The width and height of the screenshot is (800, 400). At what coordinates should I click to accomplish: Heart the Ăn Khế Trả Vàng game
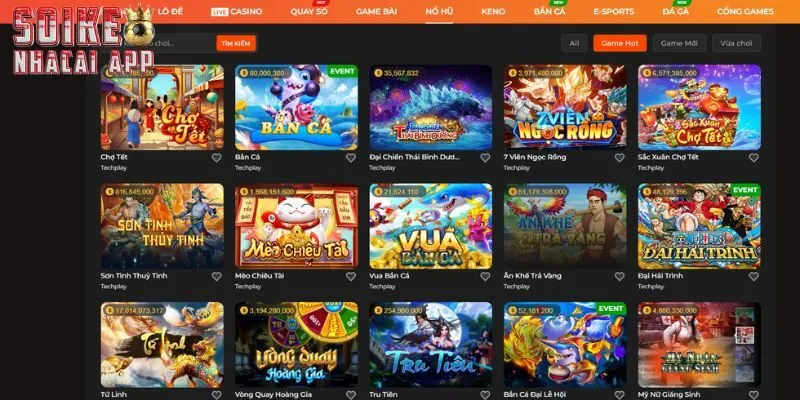pos(619,276)
